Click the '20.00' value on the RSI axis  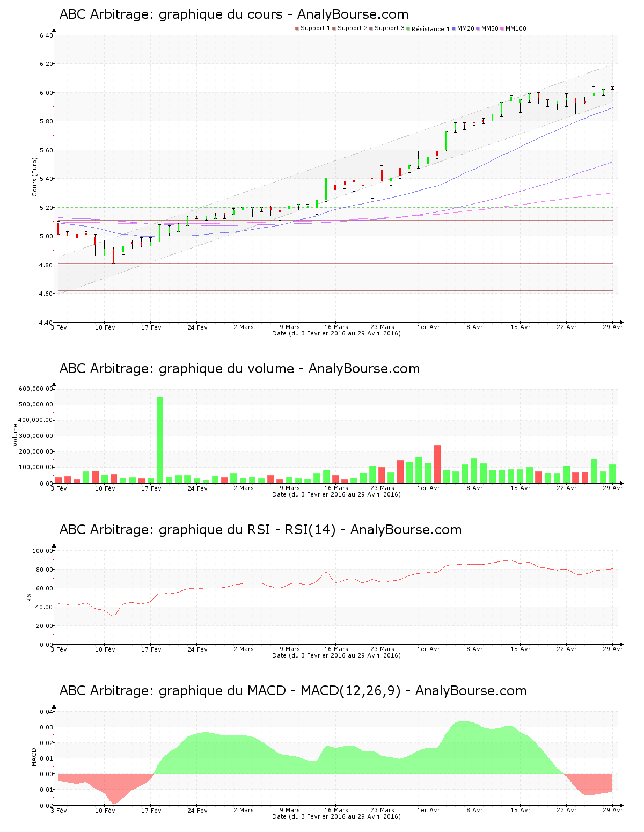(45, 626)
